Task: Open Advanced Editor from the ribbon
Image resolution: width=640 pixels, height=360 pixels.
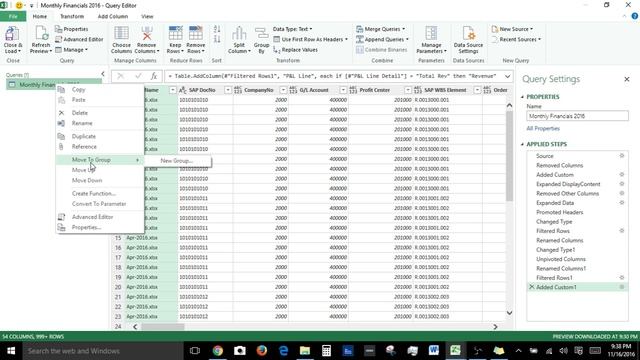Action: tap(79, 39)
